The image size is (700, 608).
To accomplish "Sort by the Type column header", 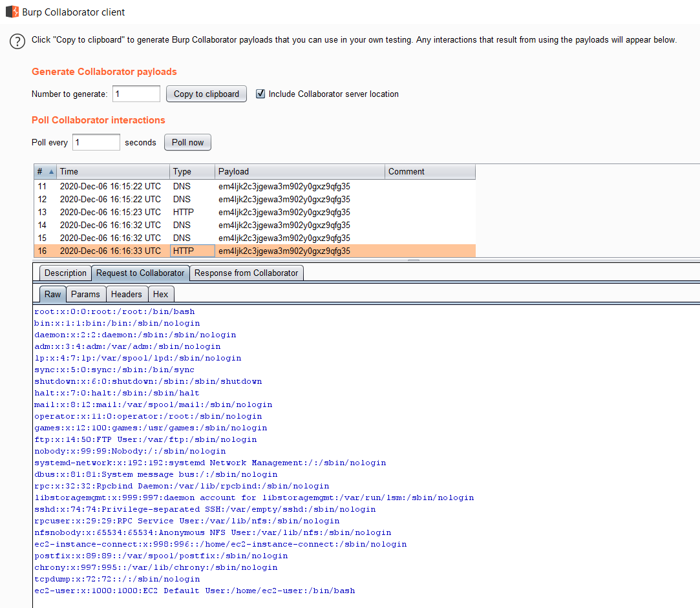I will [192, 171].
